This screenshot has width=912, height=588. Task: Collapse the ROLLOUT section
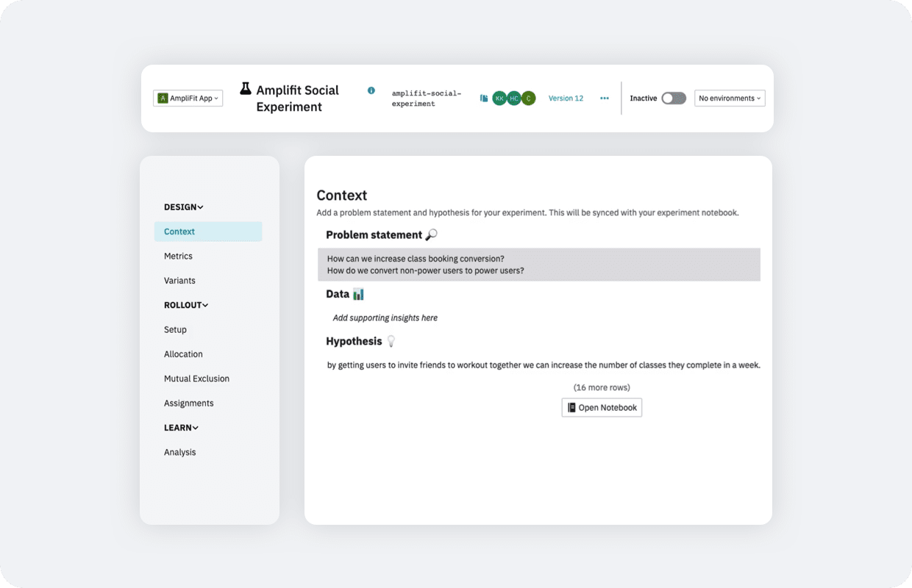[x=186, y=305]
